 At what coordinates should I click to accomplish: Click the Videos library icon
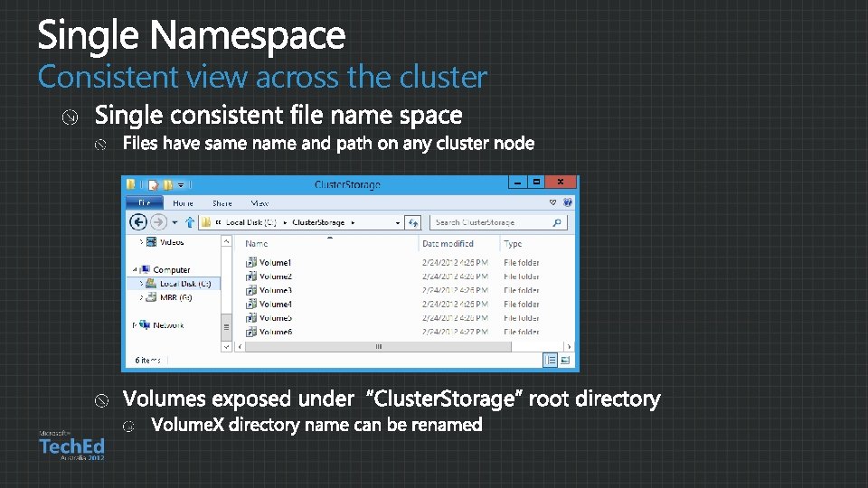[x=151, y=242]
